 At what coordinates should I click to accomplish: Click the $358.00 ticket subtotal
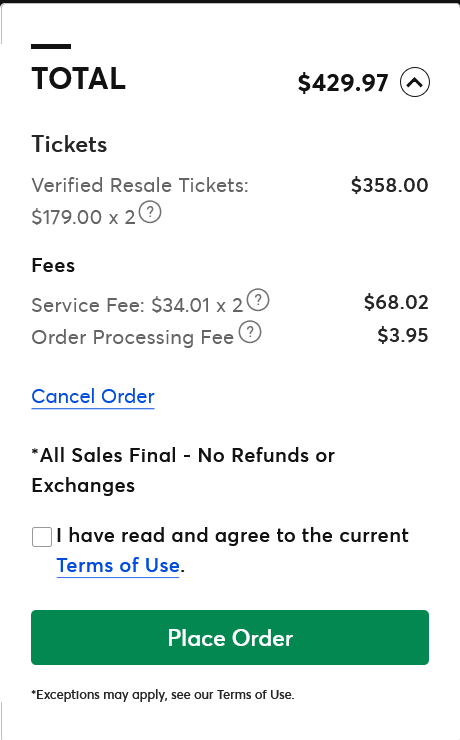point(390,185)
